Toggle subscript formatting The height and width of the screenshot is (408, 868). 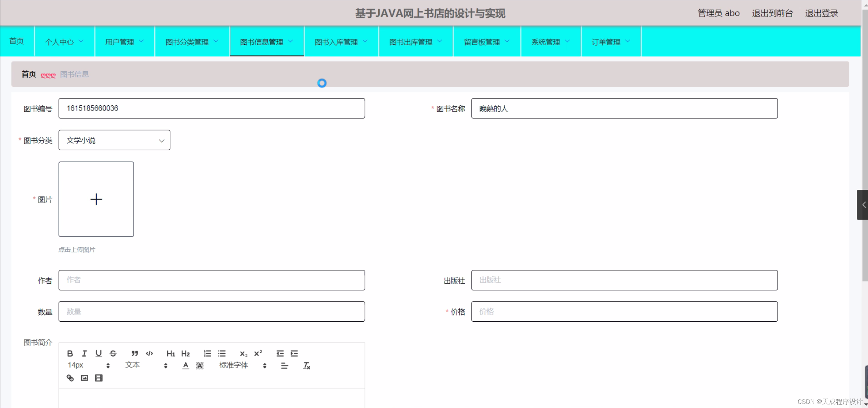point(244,354)
